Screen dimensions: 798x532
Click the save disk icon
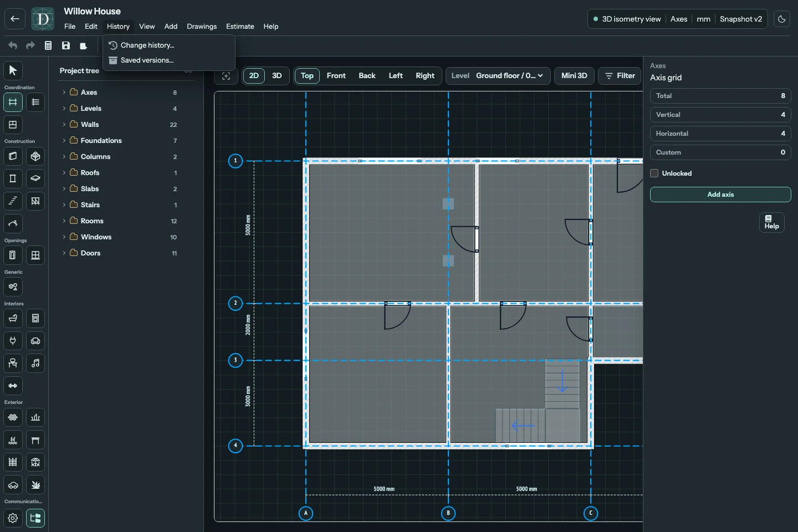pyautogui.click(x=66, y=45)
